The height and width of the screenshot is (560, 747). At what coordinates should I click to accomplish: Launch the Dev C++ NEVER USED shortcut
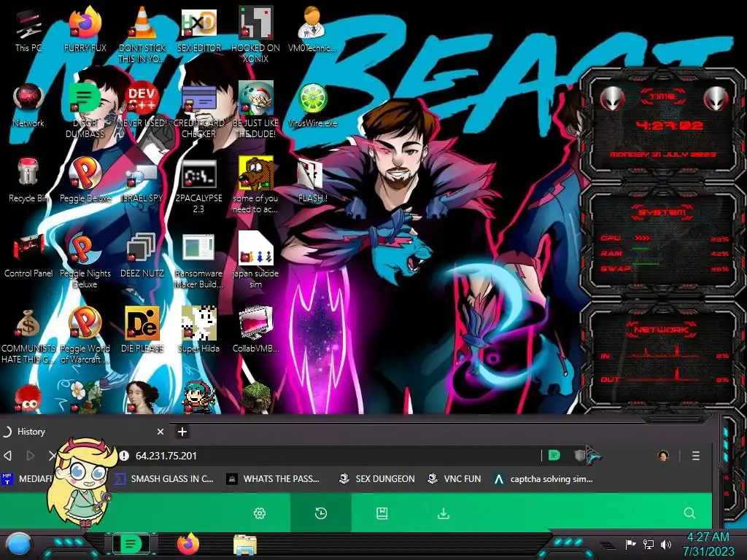click(x=142, y=105)
